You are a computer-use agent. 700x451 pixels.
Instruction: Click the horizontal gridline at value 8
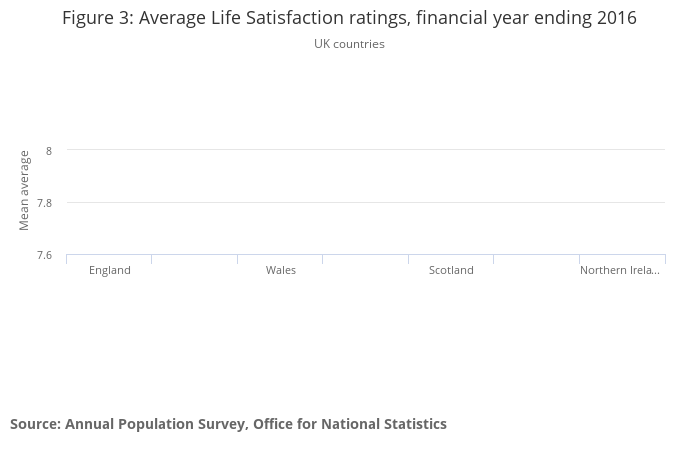pyautogui.click(x=365, y=150)
